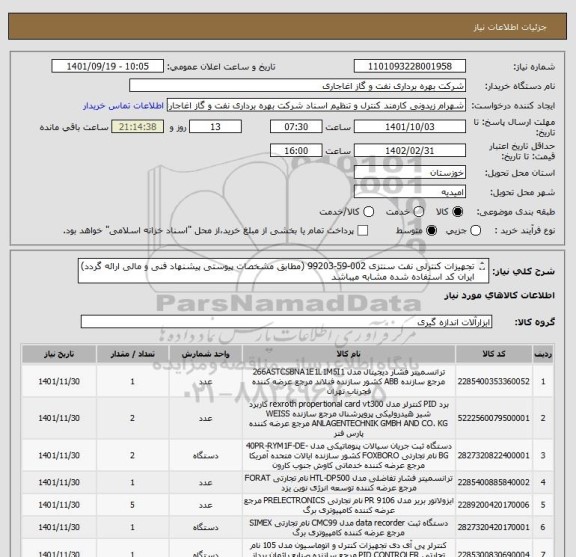576x557 pixels.
Task: Click the تعداد / مقدار column header
Action: tap(132, 354)
